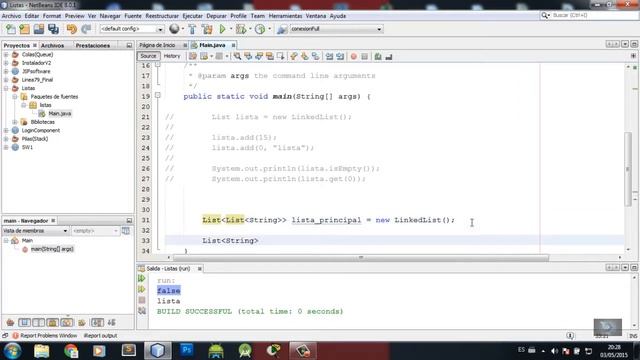Click the Source view button

[x=148, y=56]
